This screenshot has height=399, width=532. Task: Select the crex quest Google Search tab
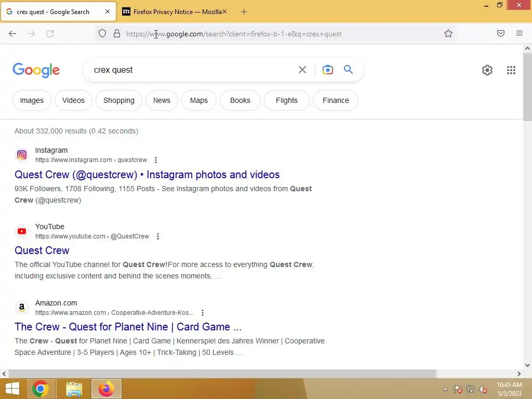[53, 12]
